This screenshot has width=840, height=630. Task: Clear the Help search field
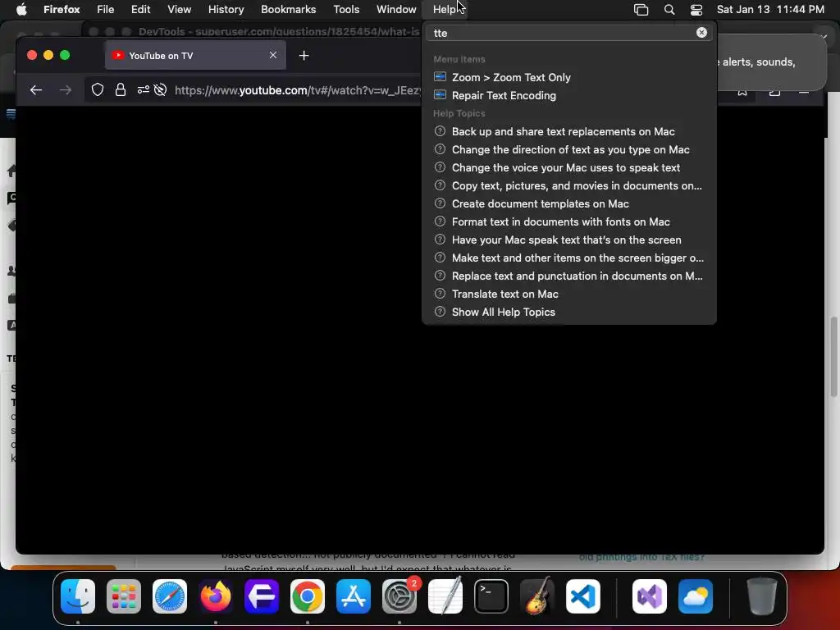[x=701, y=33]
